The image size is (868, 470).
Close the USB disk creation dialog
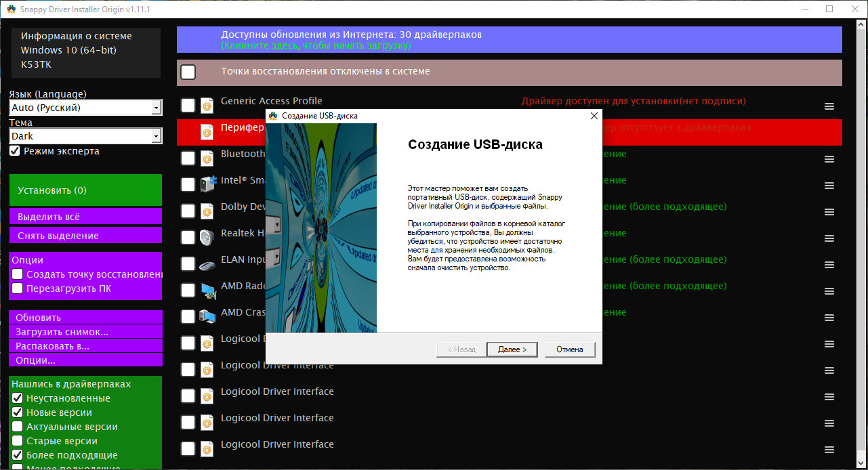pos(594,116)
